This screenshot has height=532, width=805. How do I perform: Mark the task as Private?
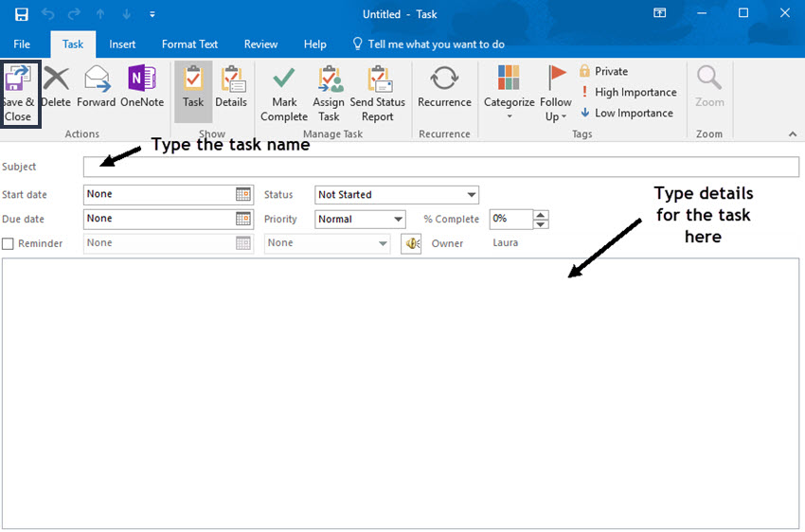click(604, 71)
